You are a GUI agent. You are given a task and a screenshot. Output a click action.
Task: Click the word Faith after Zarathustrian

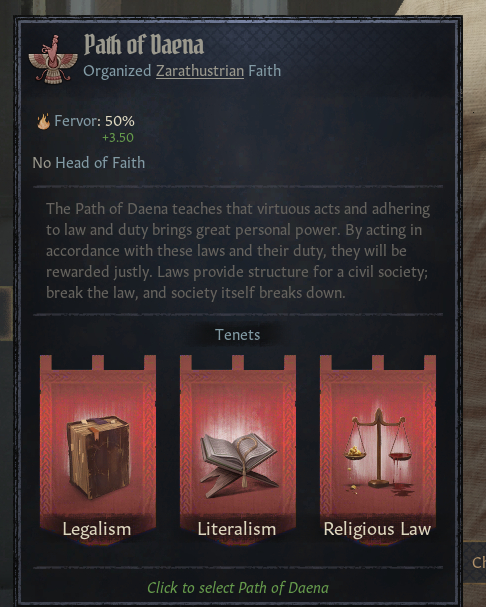pyautogui.click(x=264, y=71)
